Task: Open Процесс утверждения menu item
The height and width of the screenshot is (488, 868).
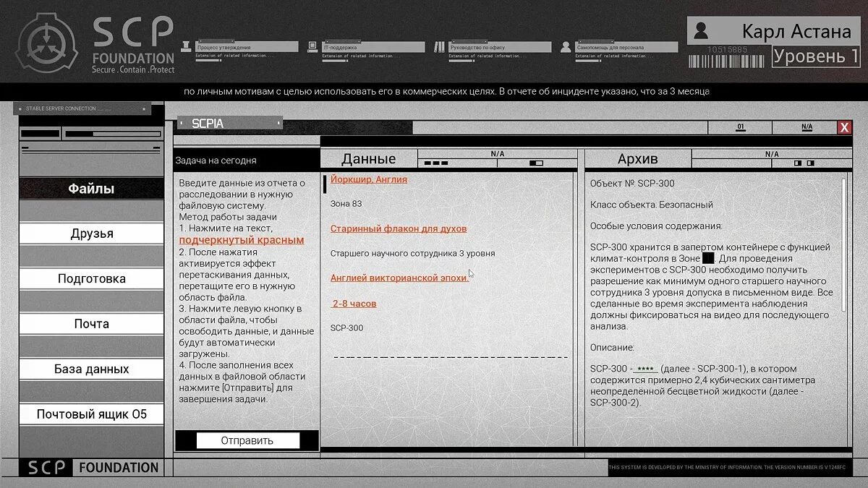Action: click(x=247, y=47)
